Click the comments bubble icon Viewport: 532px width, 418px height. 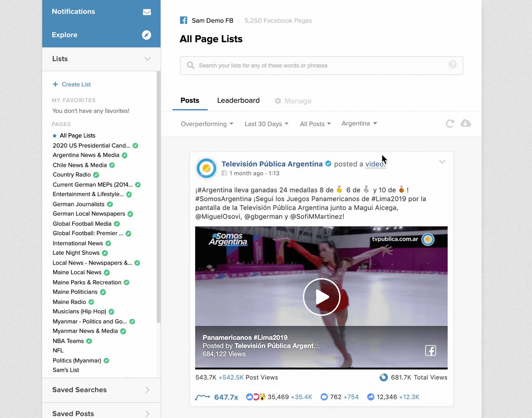click(x=324, y=397)
